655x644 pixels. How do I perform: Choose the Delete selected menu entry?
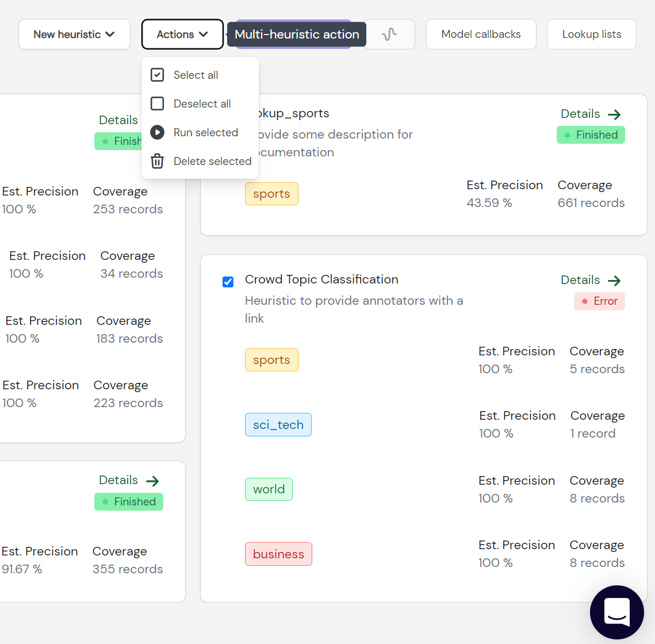point(200,161)
